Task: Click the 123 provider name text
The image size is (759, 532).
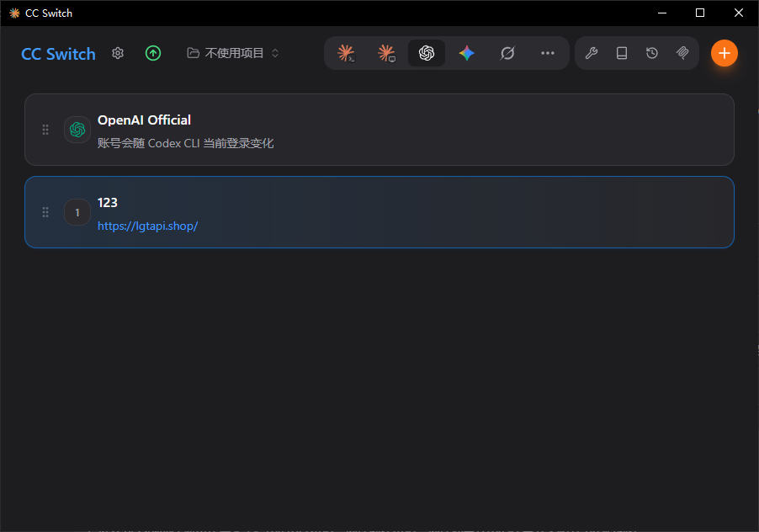Action: click(108, 202)
